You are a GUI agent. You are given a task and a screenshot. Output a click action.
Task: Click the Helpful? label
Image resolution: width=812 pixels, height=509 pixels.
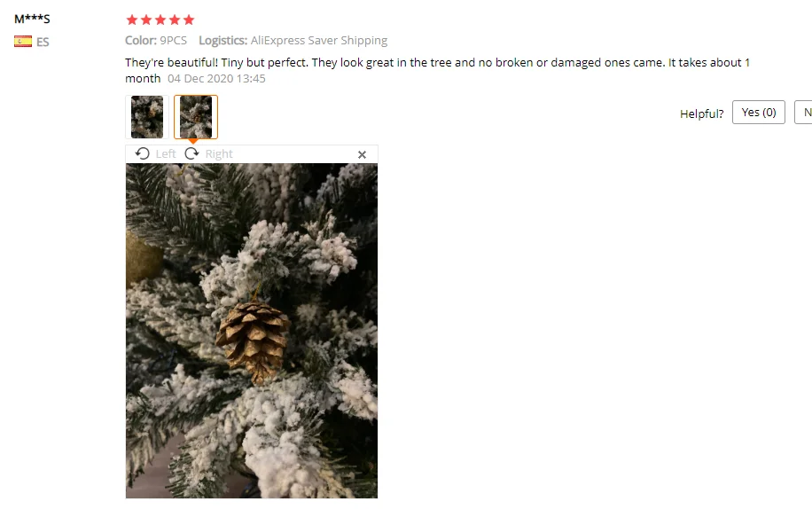[702, 114]
